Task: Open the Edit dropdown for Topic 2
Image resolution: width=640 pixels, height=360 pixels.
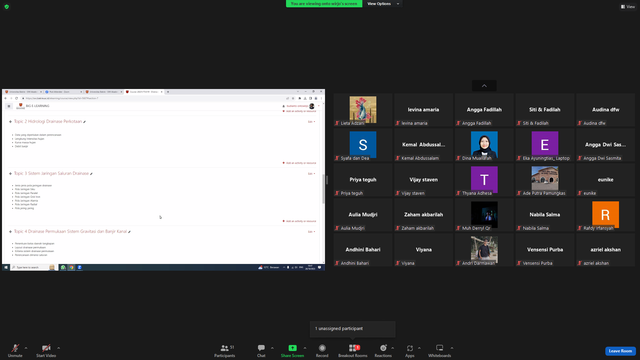Action: tap(311, 122)
